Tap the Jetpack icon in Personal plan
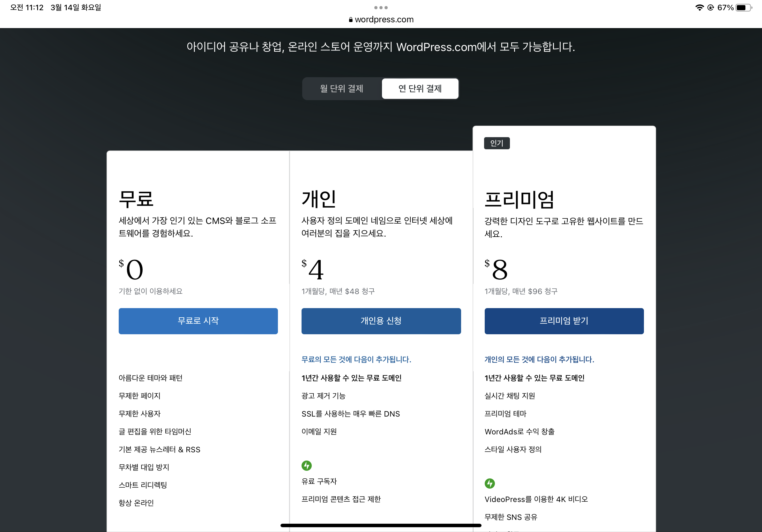762x532 pixels. point(306,465)
